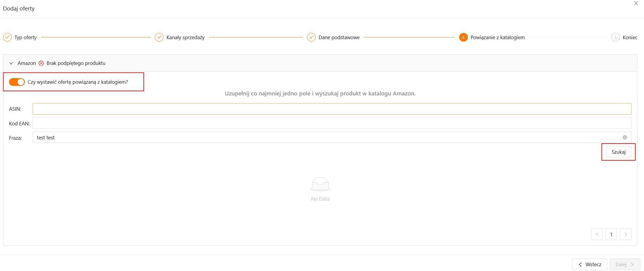
Task: Click into the Kod EAN input field
Action: (332, 123)
